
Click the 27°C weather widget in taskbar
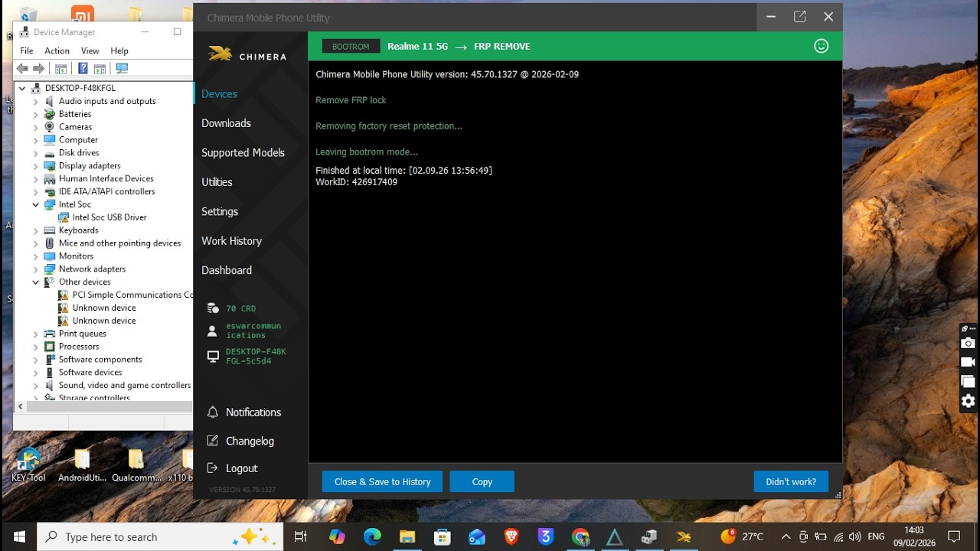(742, 536)
